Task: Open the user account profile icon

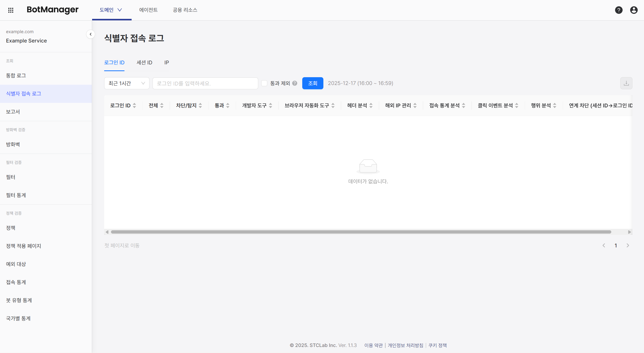Action: point(634,10)
